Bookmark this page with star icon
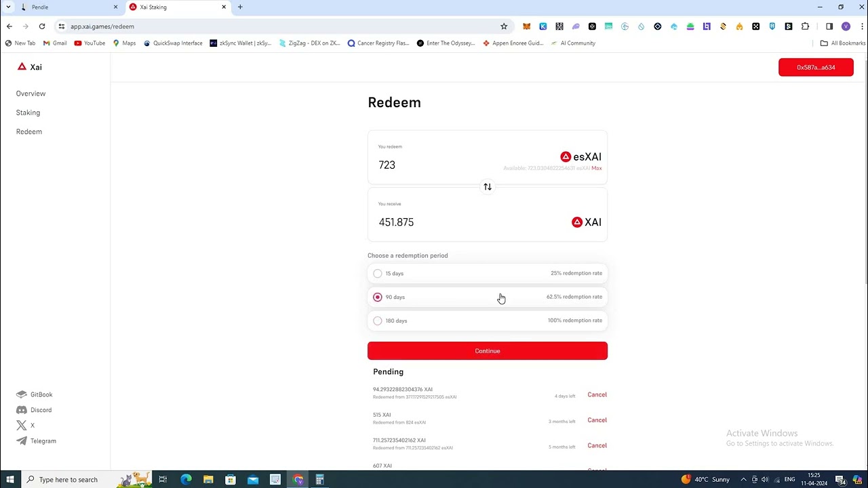The image size is (868, 488). coord(504,26)
